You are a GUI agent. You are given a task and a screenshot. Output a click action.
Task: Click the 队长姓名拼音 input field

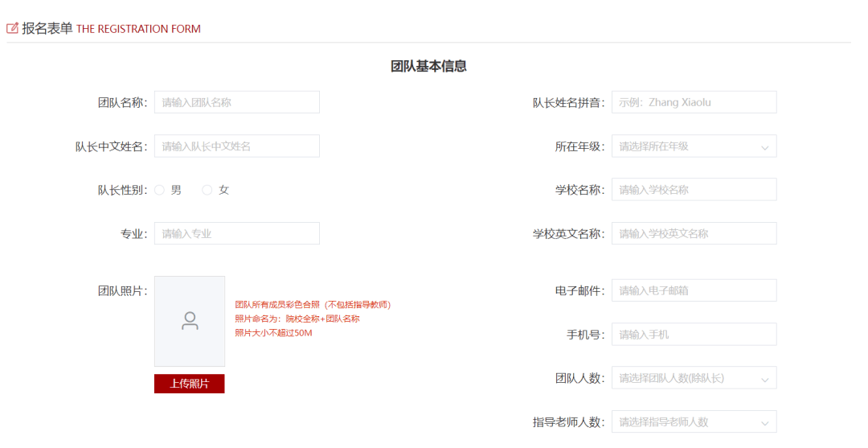(x=694, y=102)
